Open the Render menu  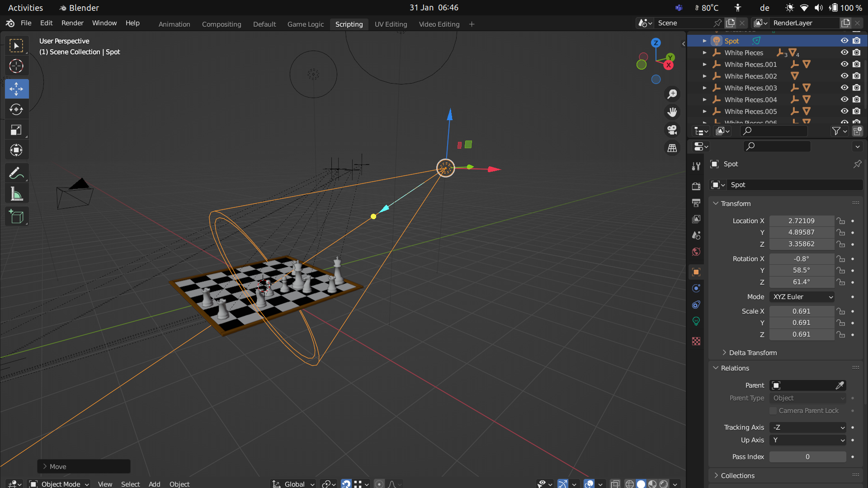point(72,23)
